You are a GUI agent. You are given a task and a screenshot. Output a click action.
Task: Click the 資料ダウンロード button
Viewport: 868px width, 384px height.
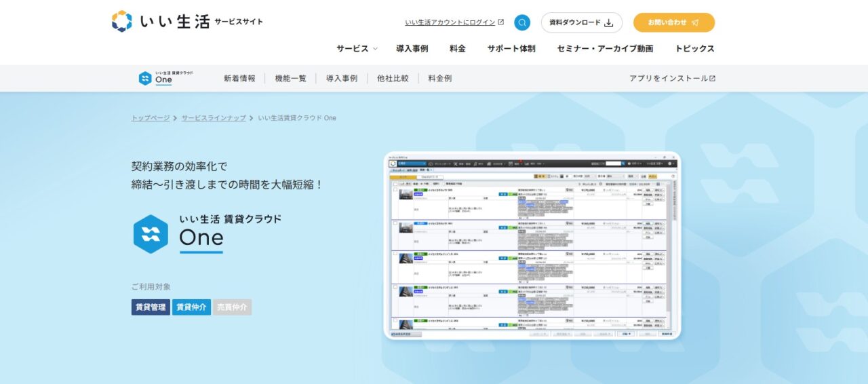(581, 22)
